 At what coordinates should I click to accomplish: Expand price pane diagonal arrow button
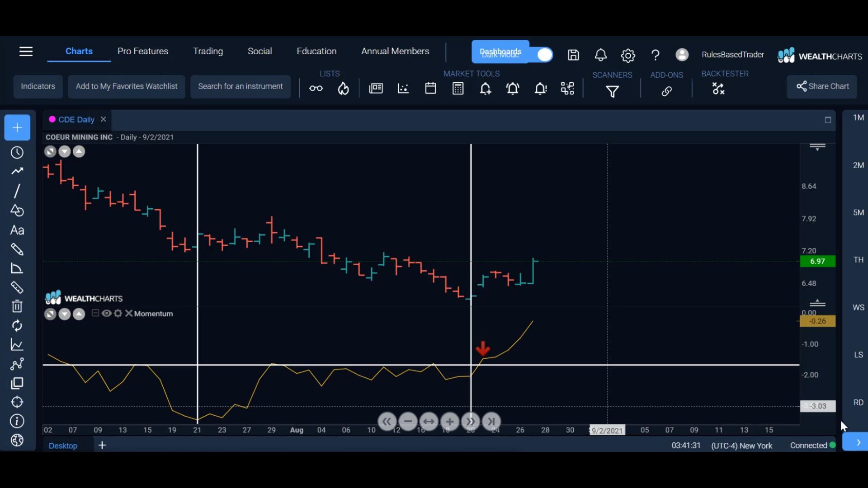tap(50, 152)
